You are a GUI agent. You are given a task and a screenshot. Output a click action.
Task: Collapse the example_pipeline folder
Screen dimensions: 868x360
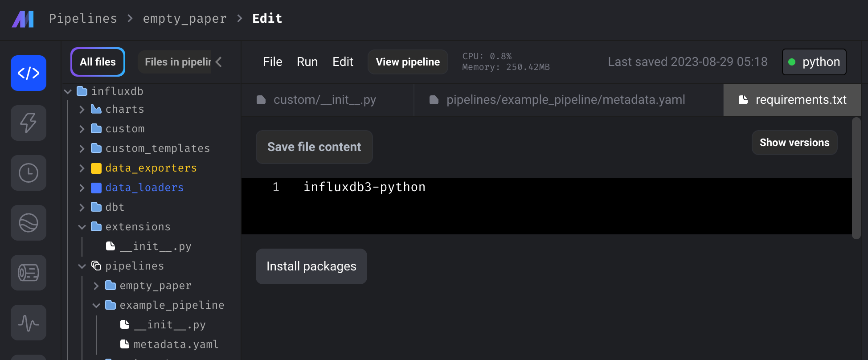tap(96, 306)
